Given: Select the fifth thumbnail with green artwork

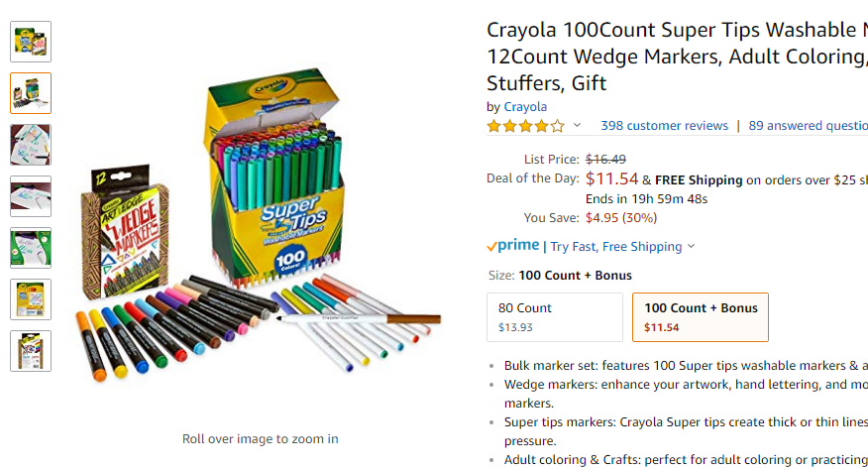Looking at the screenshot, I should [x=31, y=248].
